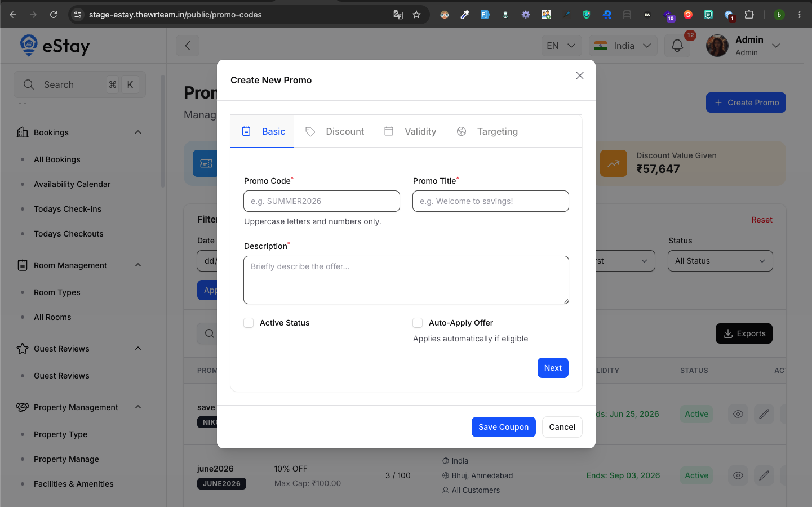Open the EN language dropdown

[x=561, y=46]
